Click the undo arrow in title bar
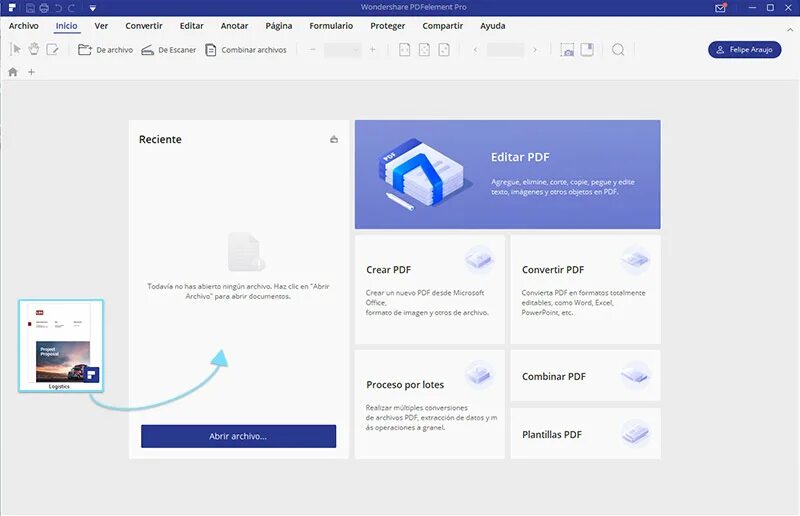The height and width of the screenshot is (516, 800). click(x=58, y=8)
